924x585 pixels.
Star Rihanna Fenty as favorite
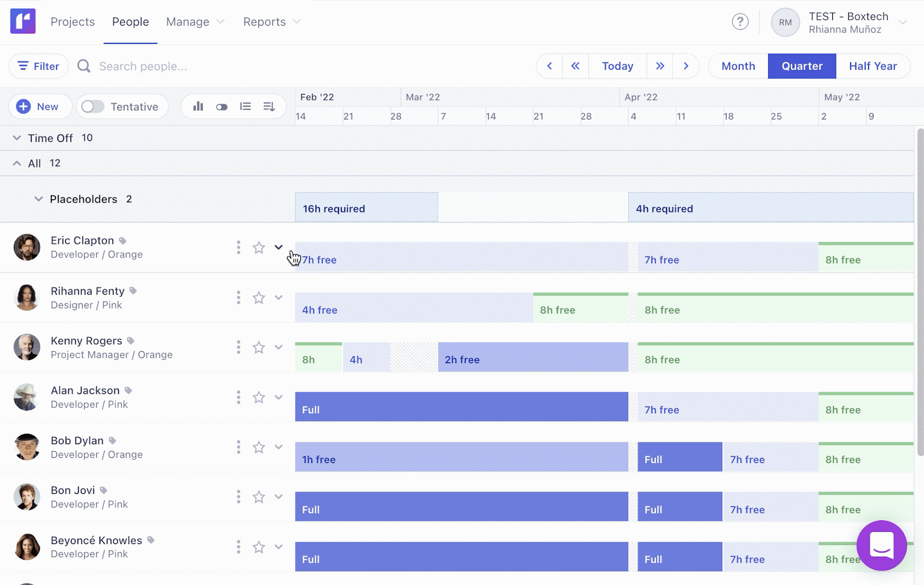(258, 297)
